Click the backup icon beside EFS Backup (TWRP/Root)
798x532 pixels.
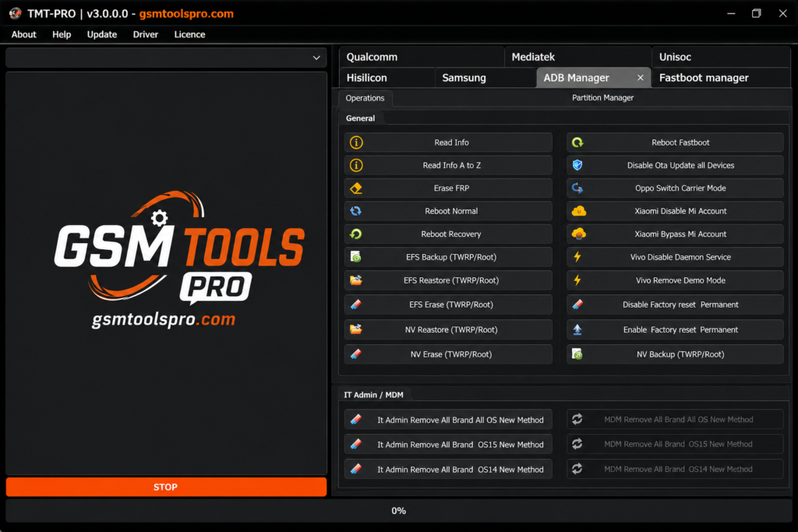click(x=356, y=257)
